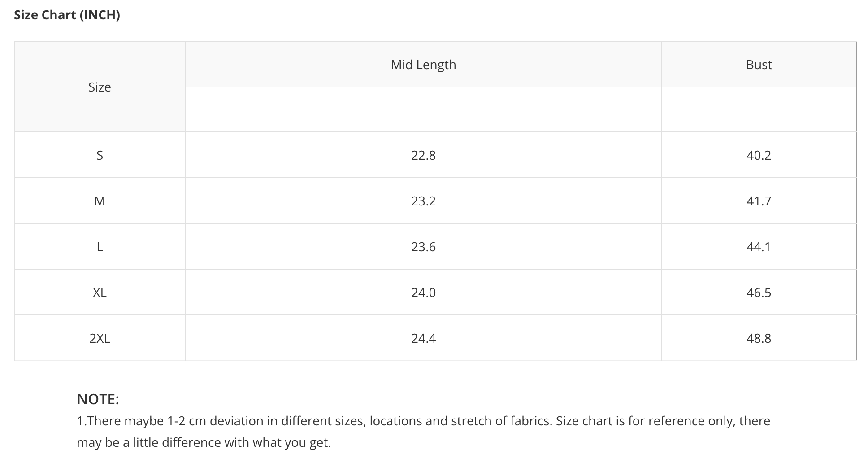Select the L size row label

(100, 247)
